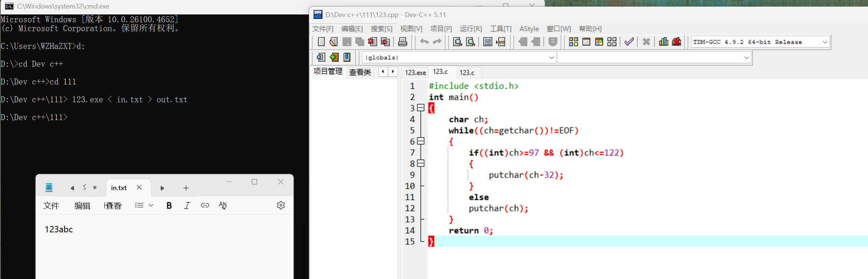Click the Toggle bookmark shield icon in Dev-C++
Image resolution: width=868 pixels, height=279 pixels.
tap(553, 42)
